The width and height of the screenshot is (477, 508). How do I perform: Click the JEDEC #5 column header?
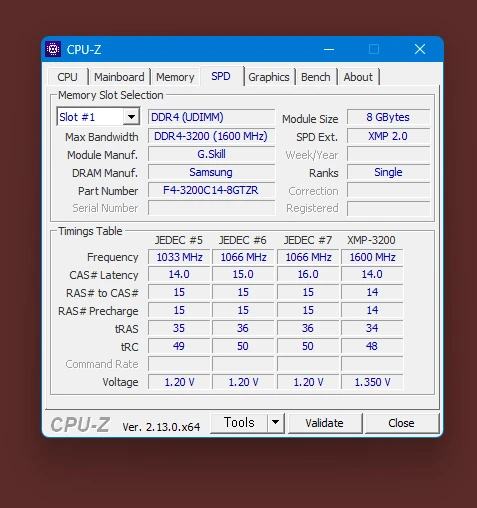pyautogui.click(x=179, y=240)
